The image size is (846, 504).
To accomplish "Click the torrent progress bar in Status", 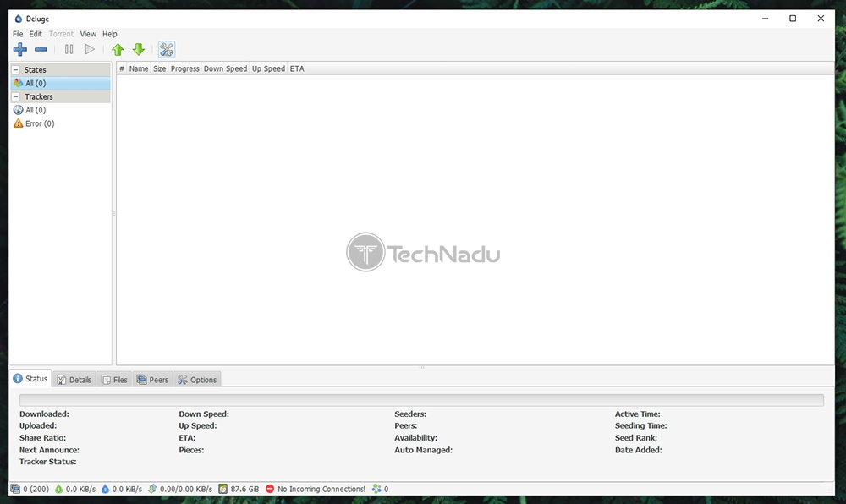I will pyautogui.click(x=421, y=400).
